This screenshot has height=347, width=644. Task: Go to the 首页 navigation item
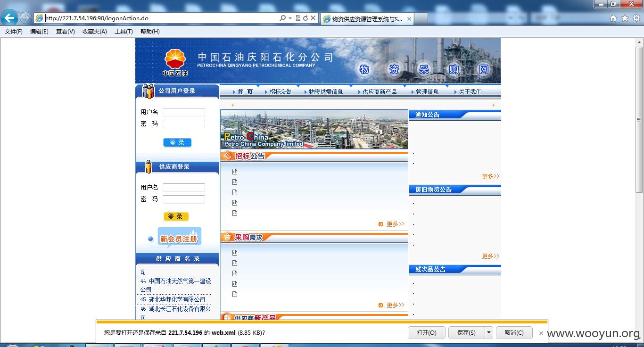pyautogui.click(x=245, y=92)
